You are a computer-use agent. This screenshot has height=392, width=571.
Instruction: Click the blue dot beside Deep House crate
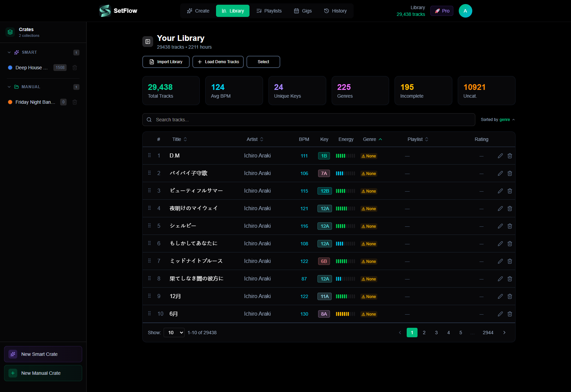click(x=10, y=68)
